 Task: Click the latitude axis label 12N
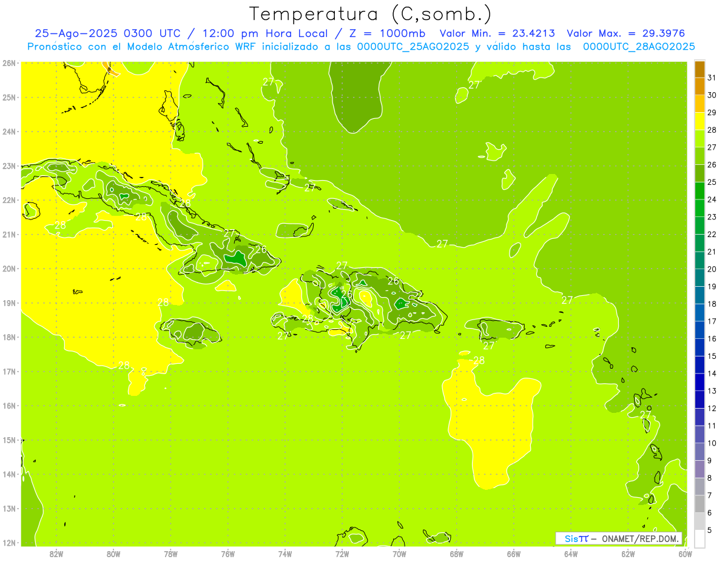[x=8, y=543]
